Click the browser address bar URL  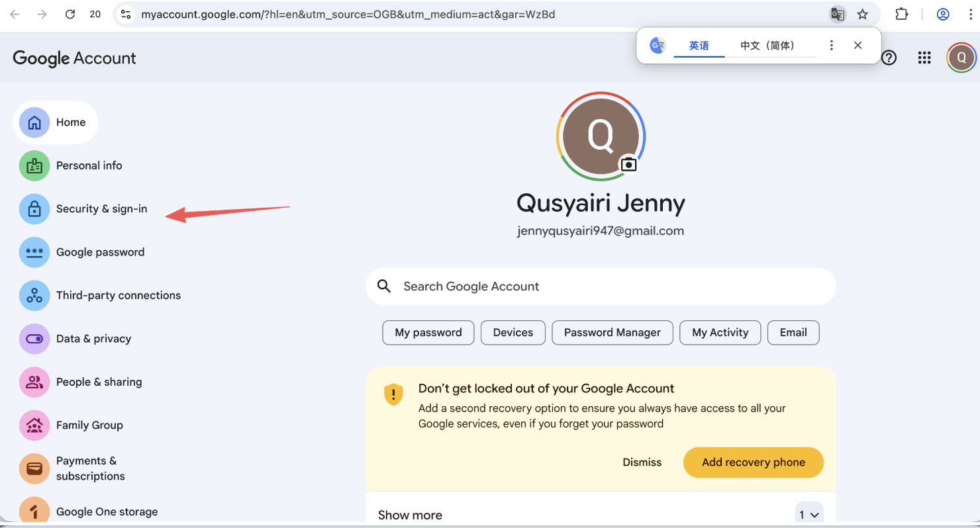[348, 14]
